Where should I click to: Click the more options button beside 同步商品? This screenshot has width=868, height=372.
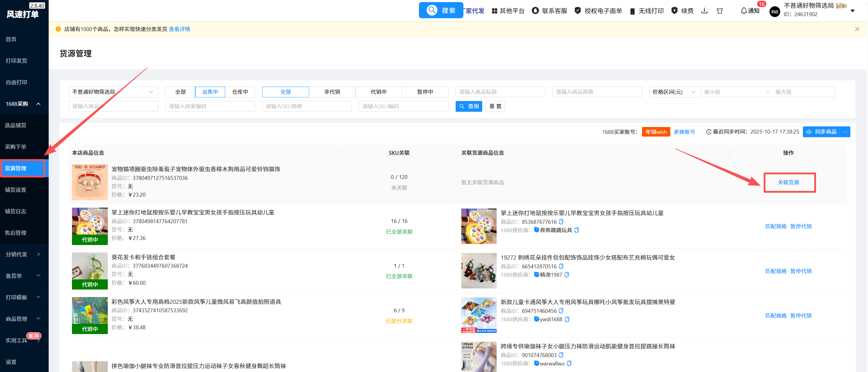(845, 131)
